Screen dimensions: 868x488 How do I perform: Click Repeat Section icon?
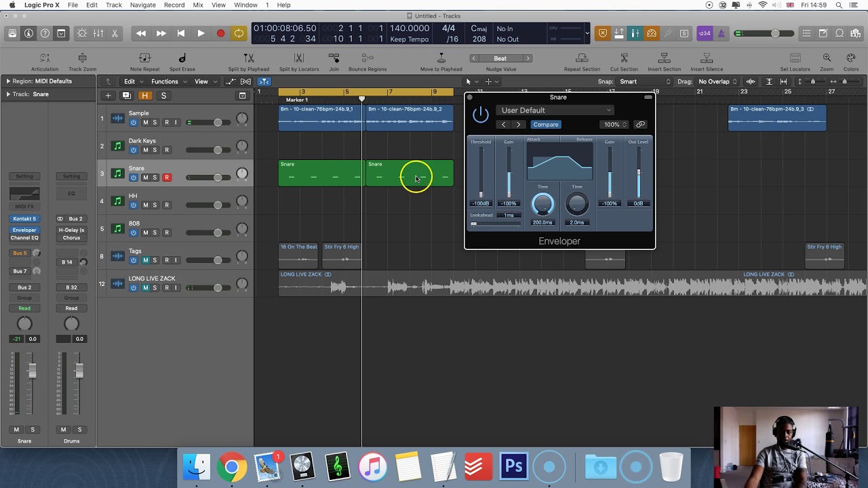click(582, 58)
